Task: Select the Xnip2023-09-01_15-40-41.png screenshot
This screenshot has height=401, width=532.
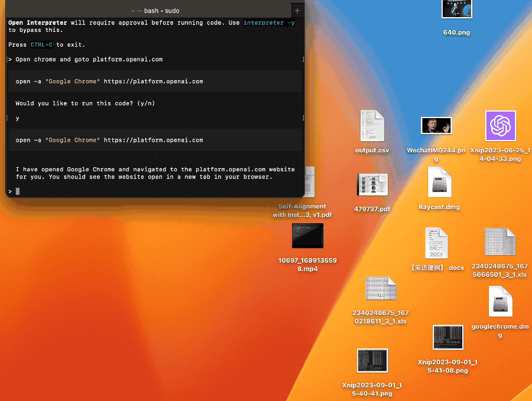Action: (x=372, y=360)
